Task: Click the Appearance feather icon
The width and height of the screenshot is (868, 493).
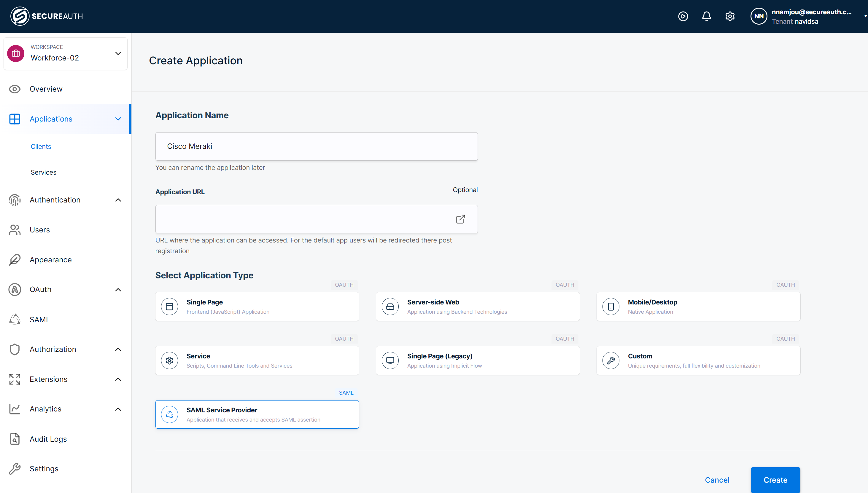Action: (14, 259)
